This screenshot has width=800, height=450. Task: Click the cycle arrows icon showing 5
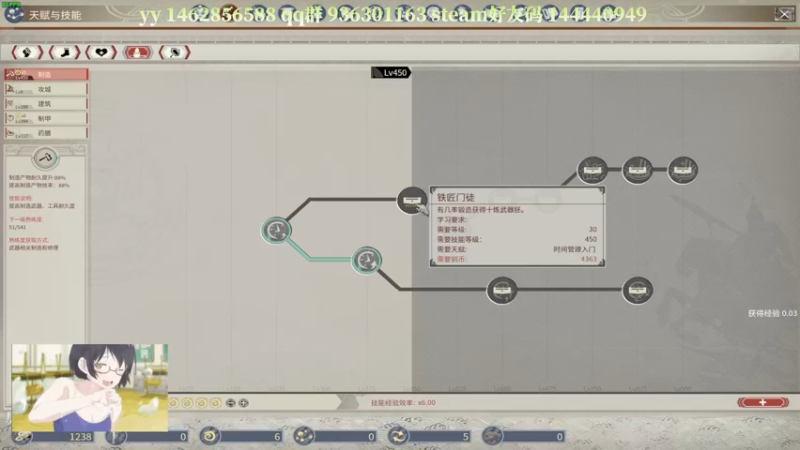pos(397,436)
